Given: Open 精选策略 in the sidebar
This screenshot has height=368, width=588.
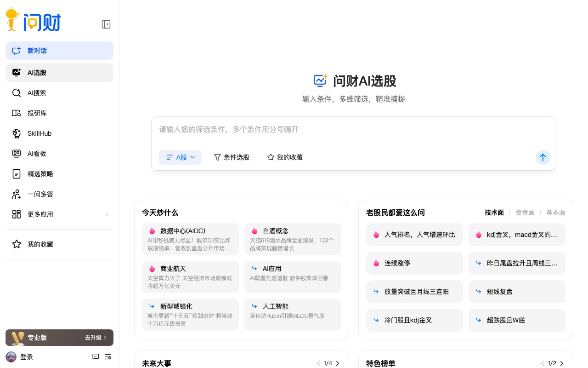Looking at the screenshot, I should 59,174.
